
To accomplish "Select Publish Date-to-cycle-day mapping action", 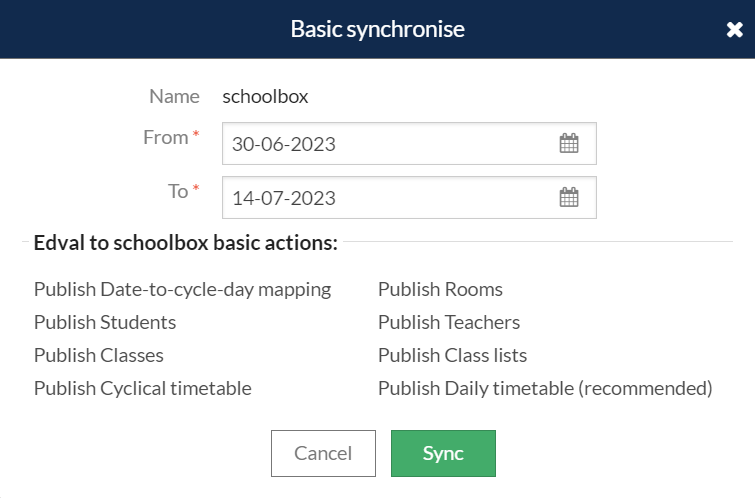I will (x=182, y=289).
